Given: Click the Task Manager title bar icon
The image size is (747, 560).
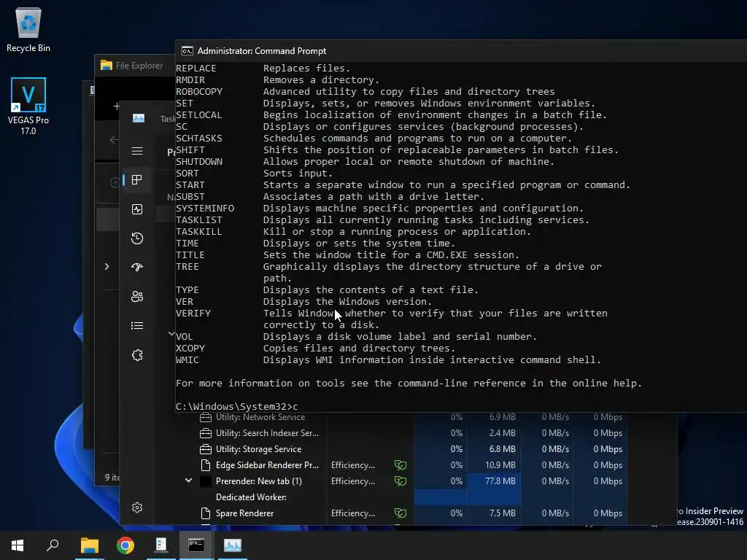Looking at the screenshot, I should [139, 118].
